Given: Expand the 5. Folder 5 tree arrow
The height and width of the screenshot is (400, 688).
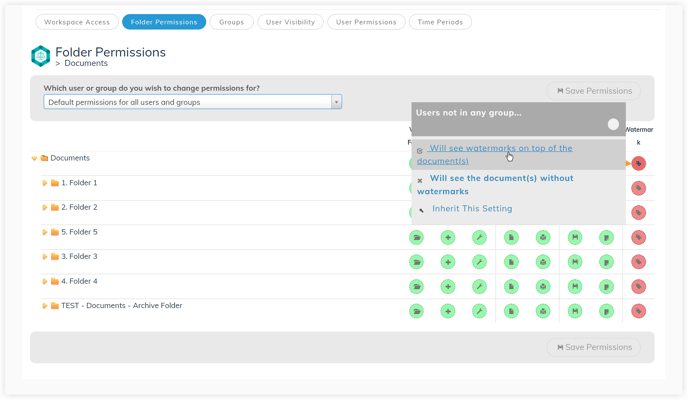Looking at the screenshot, I should point(44,232).
